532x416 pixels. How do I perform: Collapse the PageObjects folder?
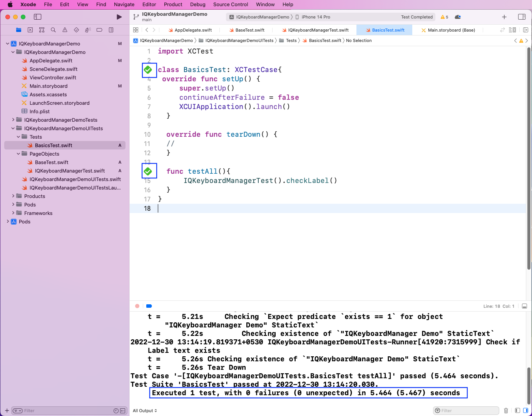(x=18, y=154)
